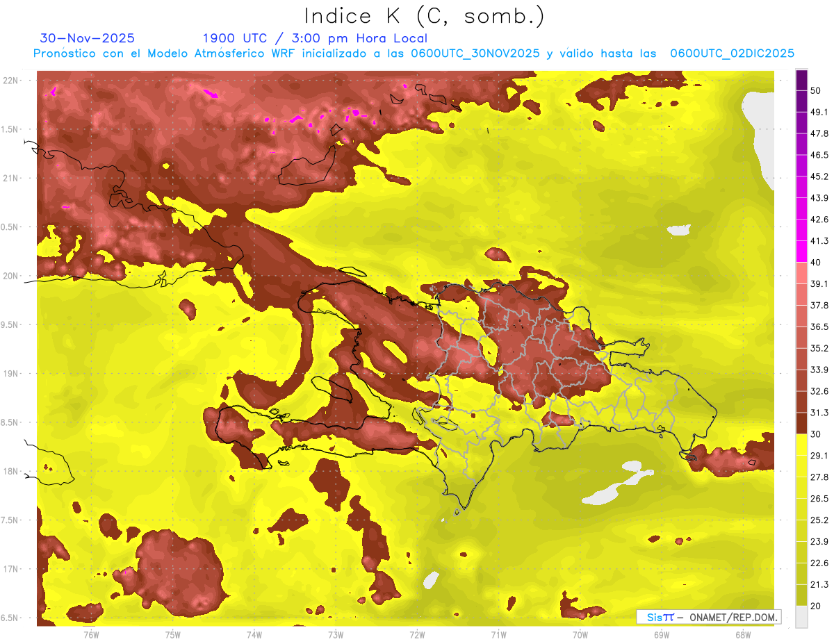Click the colorbar value '29.1'
Viewport: 834px width, 644px height.
[819, 456]
